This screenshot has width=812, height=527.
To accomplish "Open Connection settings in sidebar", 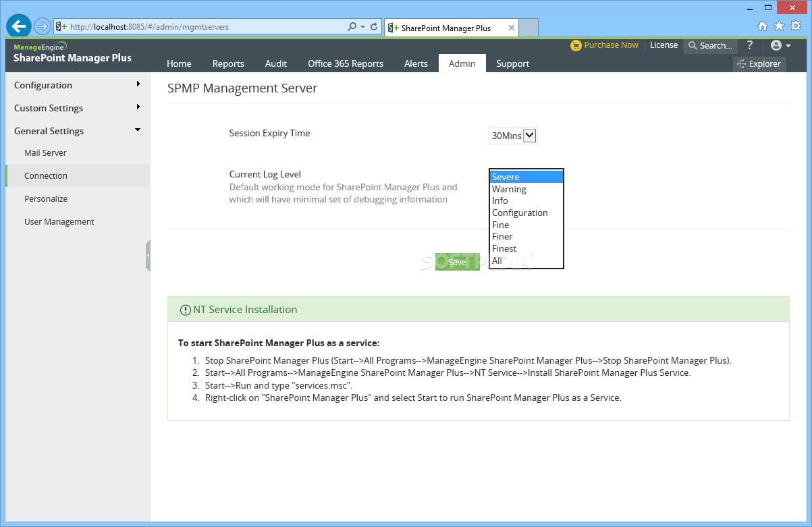I will (78, 175).
